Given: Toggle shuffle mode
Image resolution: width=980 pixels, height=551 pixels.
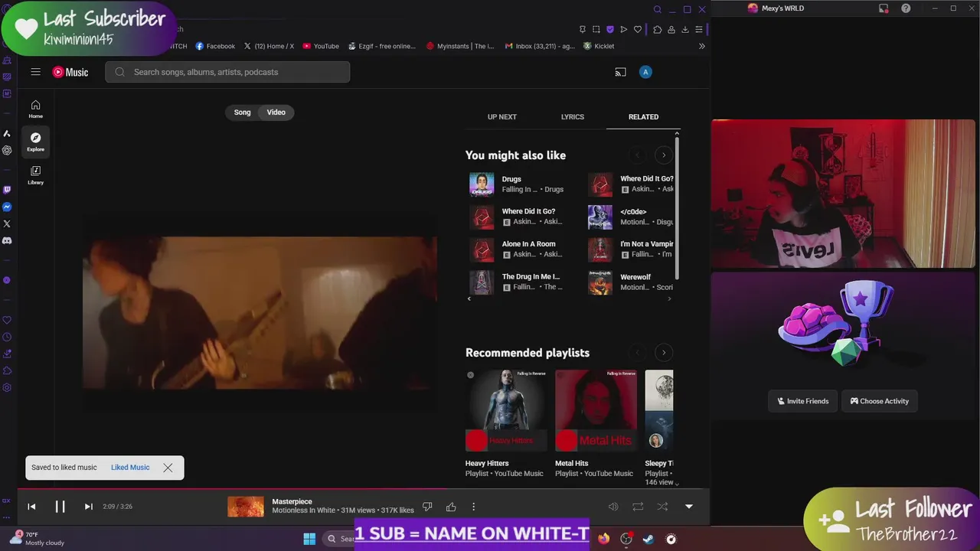Looking at the screenshot, I should click(x=662, y=507).
